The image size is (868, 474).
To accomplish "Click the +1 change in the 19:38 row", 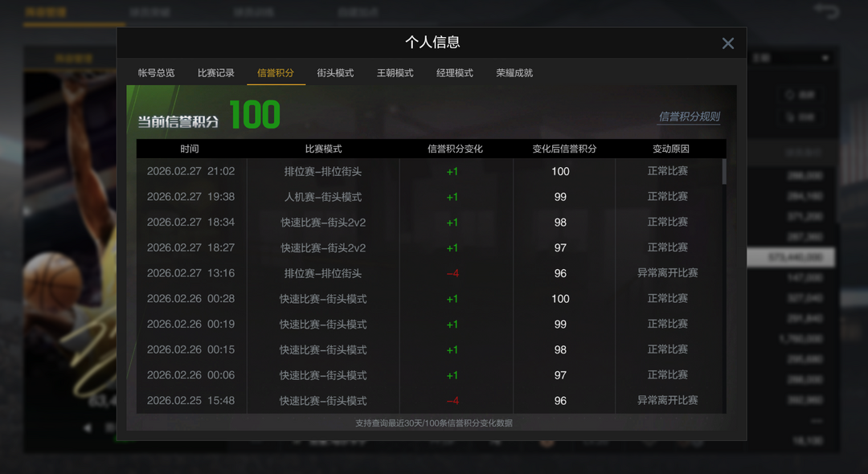I will pyautogui.click(x=452, y=197).
